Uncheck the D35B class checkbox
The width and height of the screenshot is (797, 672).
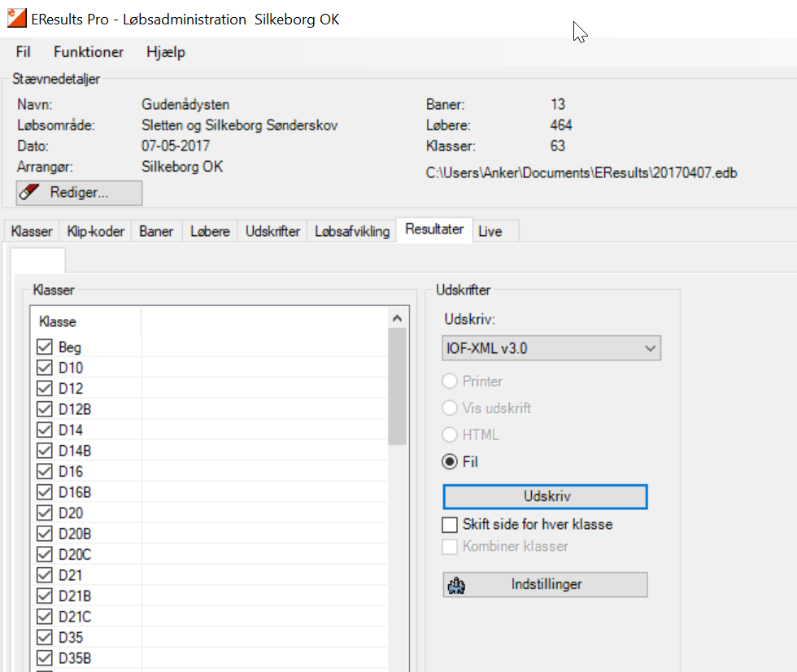click(44, 658)
